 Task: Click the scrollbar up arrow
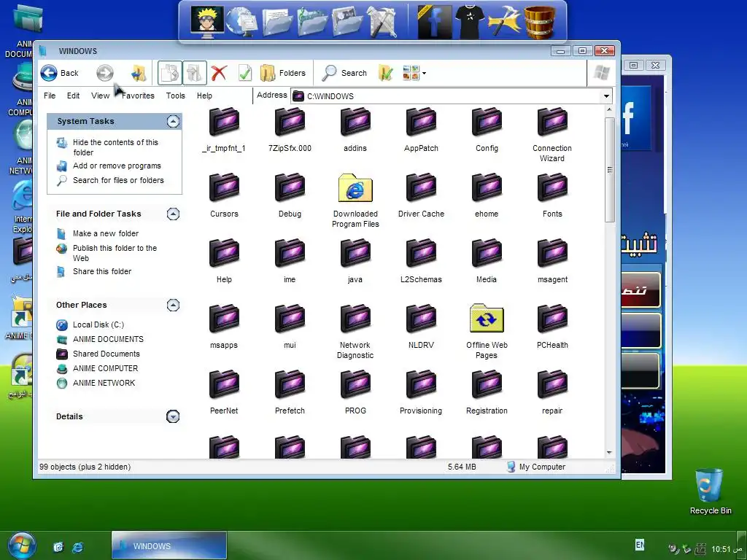coord(609,111)
